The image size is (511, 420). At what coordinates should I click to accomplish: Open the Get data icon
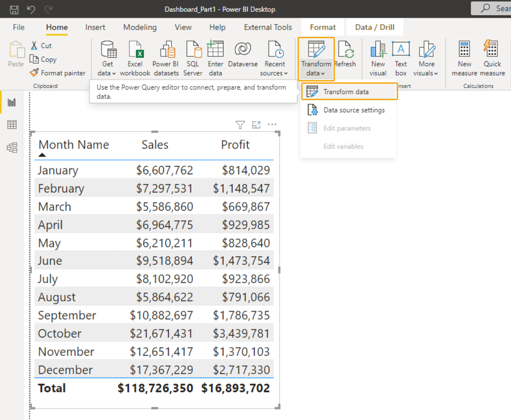pos(108,49)
